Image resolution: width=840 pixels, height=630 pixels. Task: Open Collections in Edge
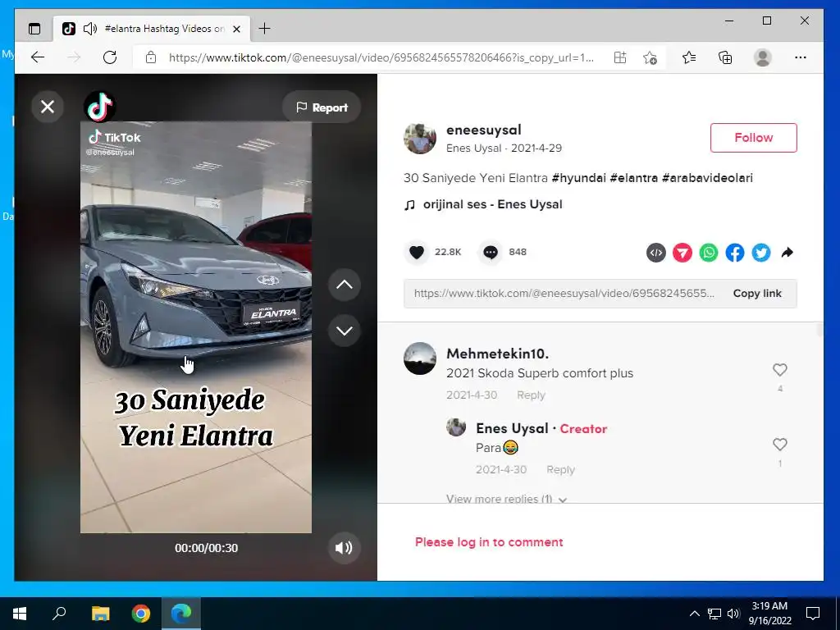point(724,57)
